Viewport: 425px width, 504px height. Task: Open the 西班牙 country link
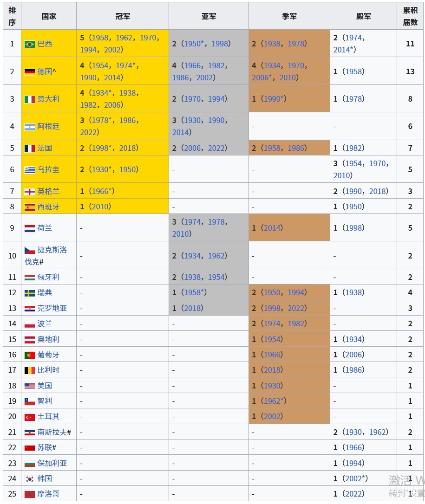point(48,207)
